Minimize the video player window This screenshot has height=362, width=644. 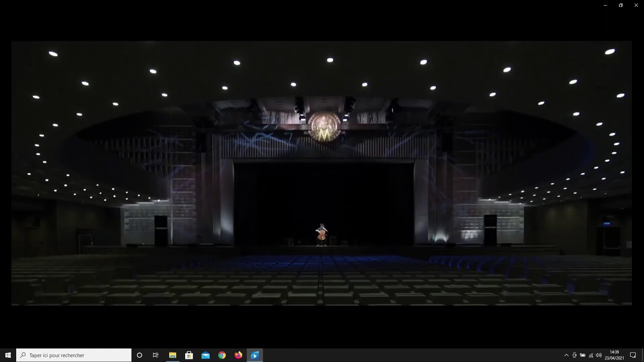pos(605,5)
